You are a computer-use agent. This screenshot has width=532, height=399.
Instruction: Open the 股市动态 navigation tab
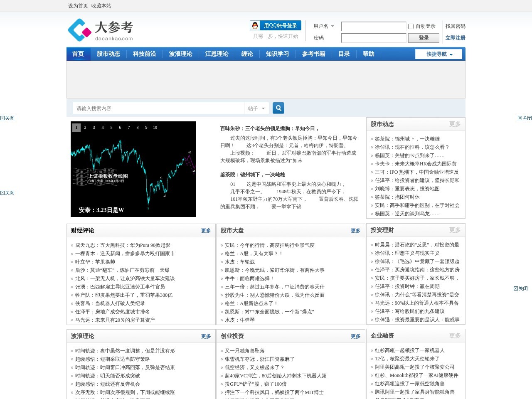pyautogui.click(x=108, y=54)
